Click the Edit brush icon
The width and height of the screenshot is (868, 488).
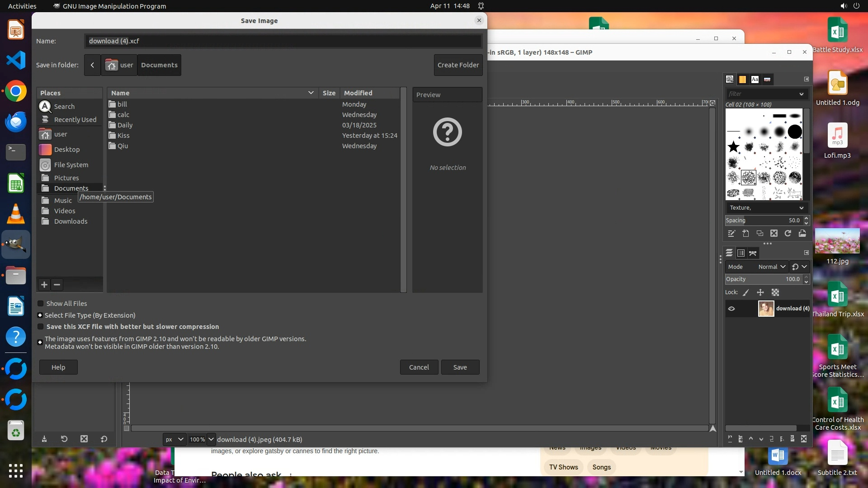pyautogui.click(x=731, y=234)
